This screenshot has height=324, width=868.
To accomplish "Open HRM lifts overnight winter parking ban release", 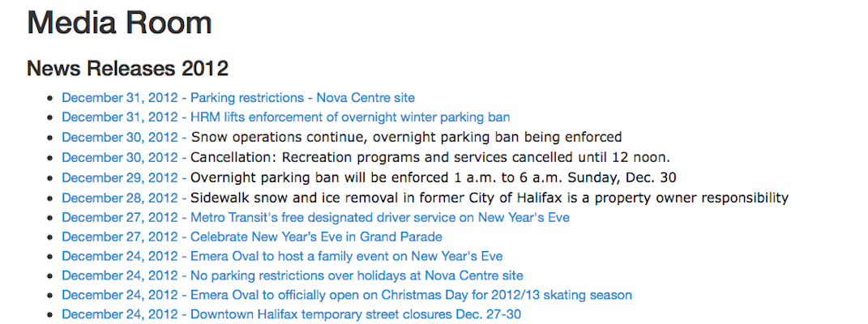I will point(349,117).
